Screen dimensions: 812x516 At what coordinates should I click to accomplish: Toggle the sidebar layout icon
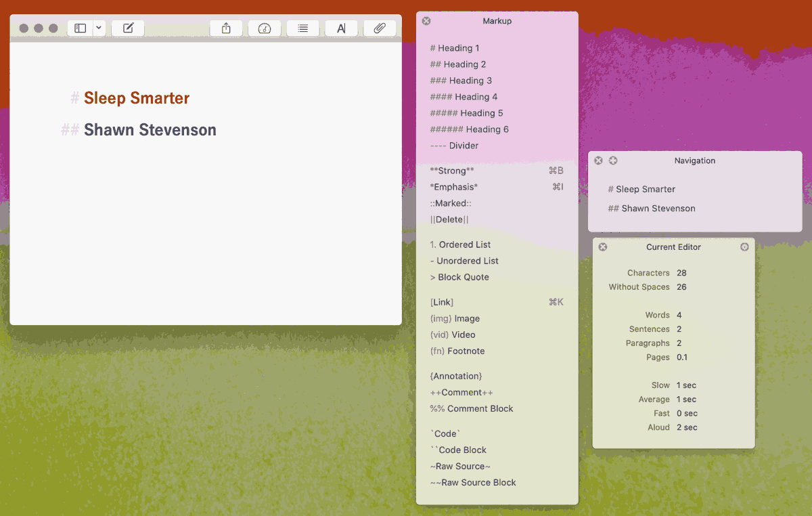click(x=80, y=28)
